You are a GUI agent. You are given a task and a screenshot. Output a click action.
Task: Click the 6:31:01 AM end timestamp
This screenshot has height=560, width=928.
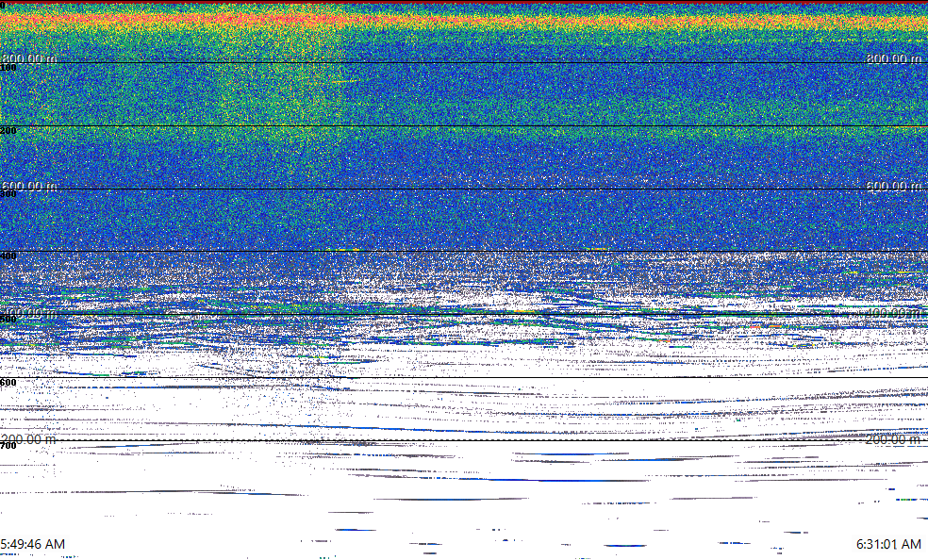point(889,544)
